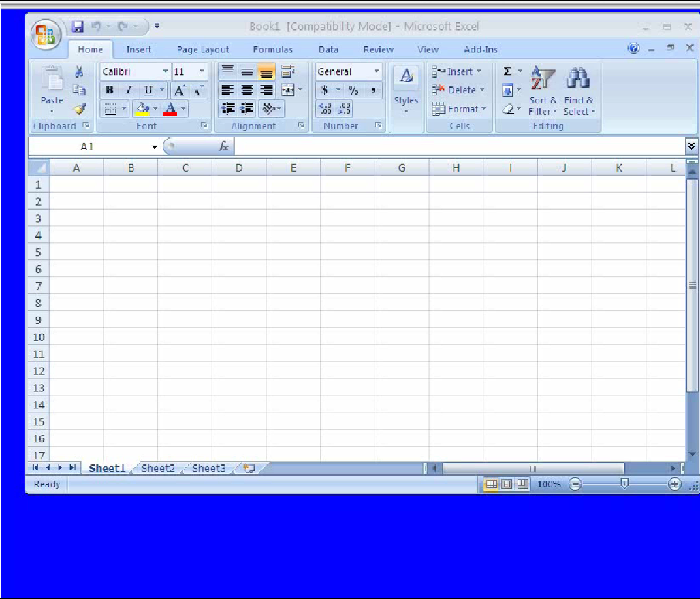Image resolution: width=700 pixels, height=599 pixels.
Task: Click the Save icon in Quick Access toolbar
Action: 78,27
